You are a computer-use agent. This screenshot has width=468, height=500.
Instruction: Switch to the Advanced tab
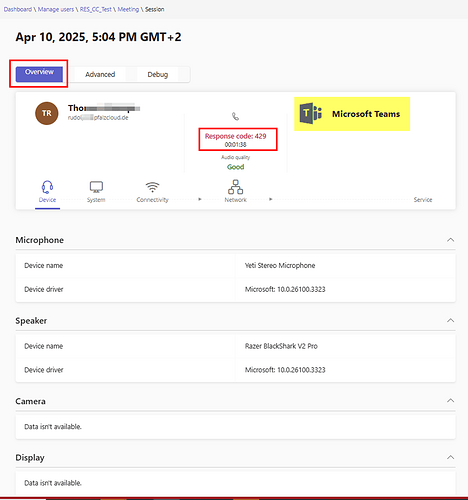tap(100, 74)
